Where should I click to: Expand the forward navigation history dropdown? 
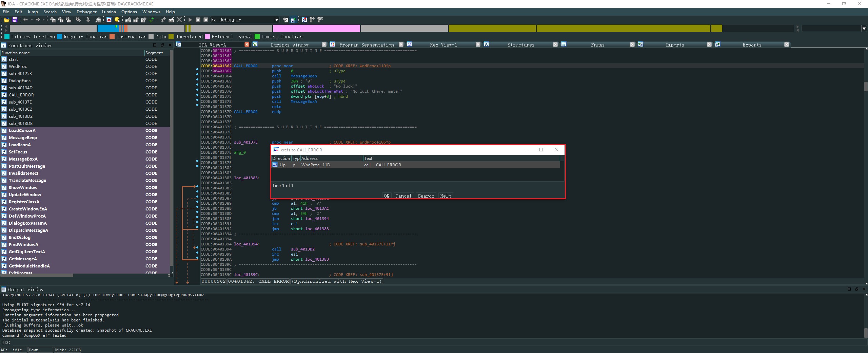coord(43,20)
